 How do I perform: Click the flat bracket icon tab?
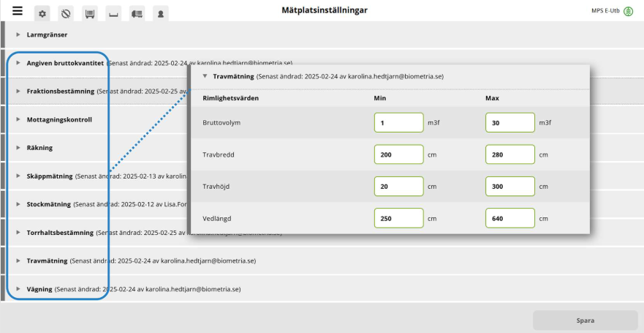coord(113,14)
